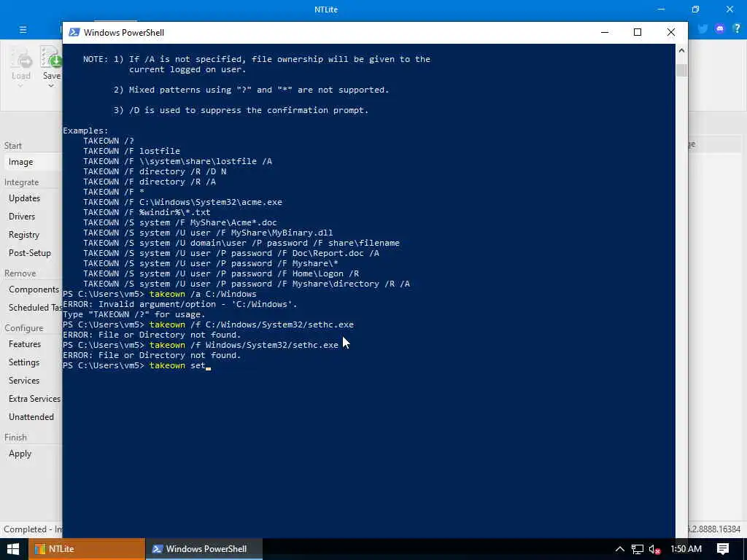This screenshot has height=560, width=747.
Task: Click the "TAKEOWN /F lostfile" example line
Action: tap(131, 151)
